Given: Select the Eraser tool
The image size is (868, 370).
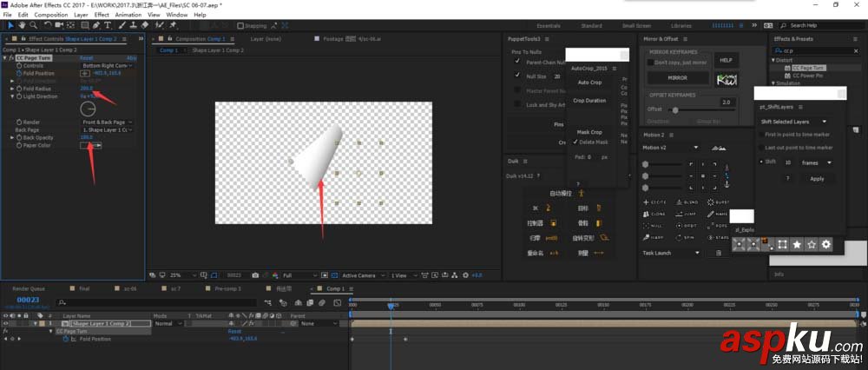Looking at the screenshot, I should point(144,25).
